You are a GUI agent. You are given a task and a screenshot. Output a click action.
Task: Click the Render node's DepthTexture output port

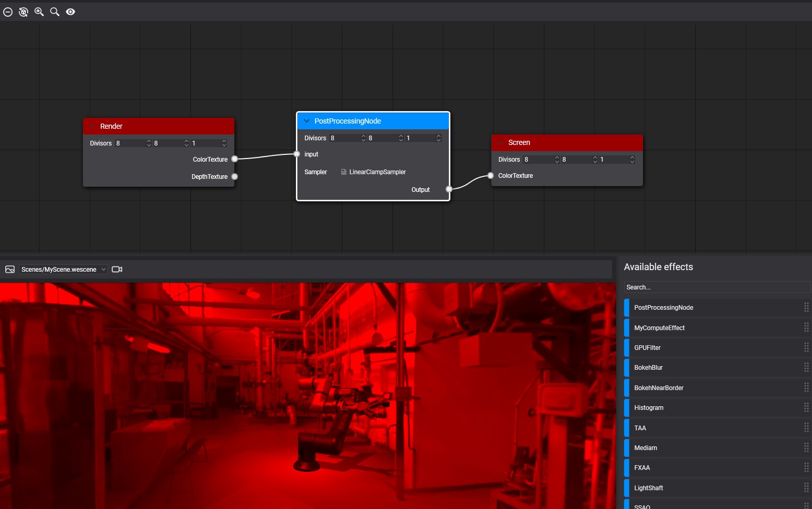pos(235,177)
